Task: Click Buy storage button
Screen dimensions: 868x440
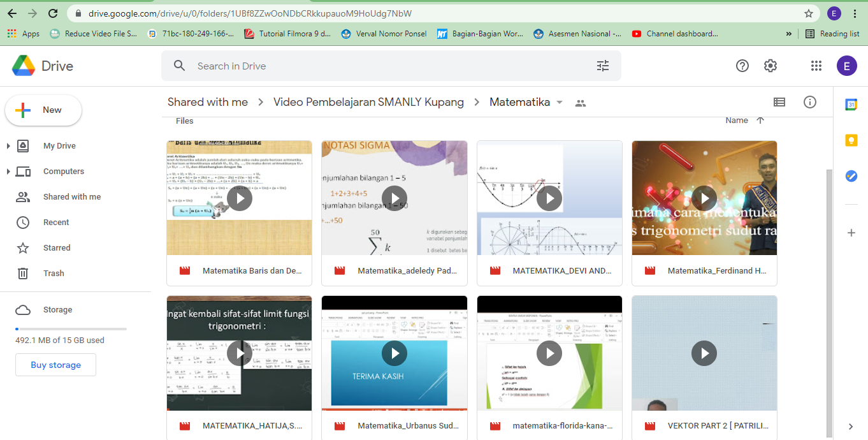Action: (55, 365)
